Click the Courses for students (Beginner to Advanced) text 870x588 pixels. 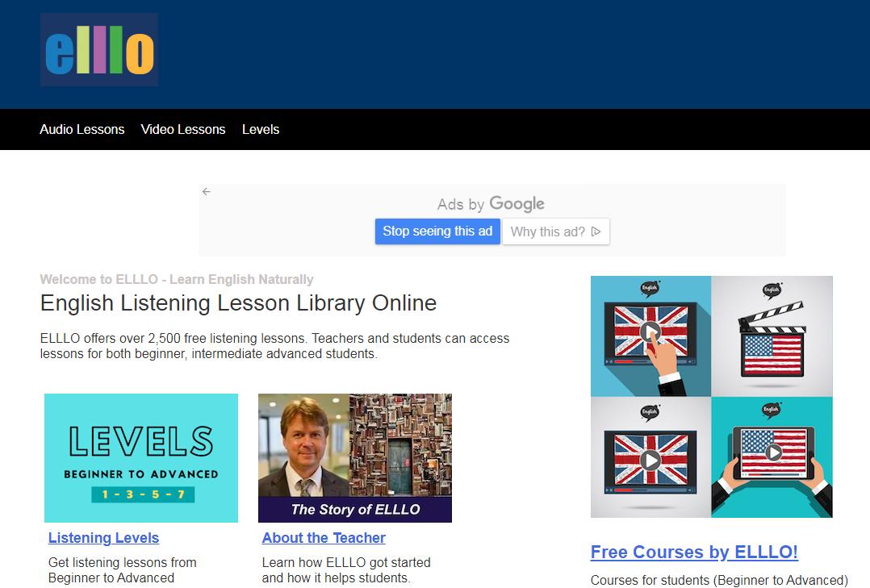[719, 580]
